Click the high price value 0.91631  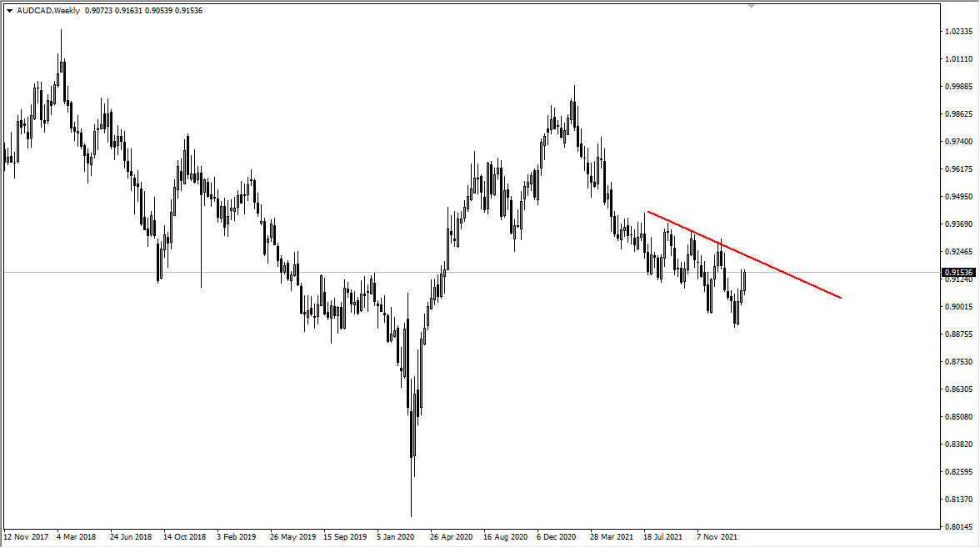(x=127, y=10)
